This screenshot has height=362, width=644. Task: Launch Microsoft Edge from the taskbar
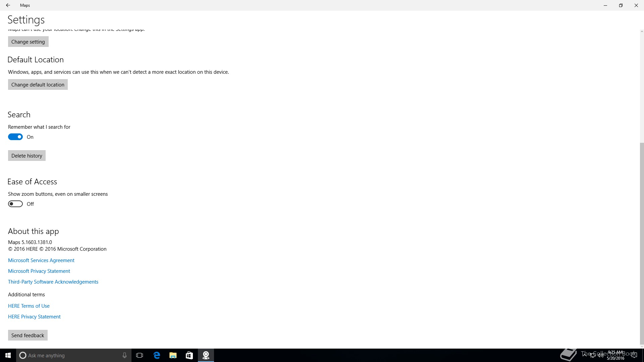[157, 355]
